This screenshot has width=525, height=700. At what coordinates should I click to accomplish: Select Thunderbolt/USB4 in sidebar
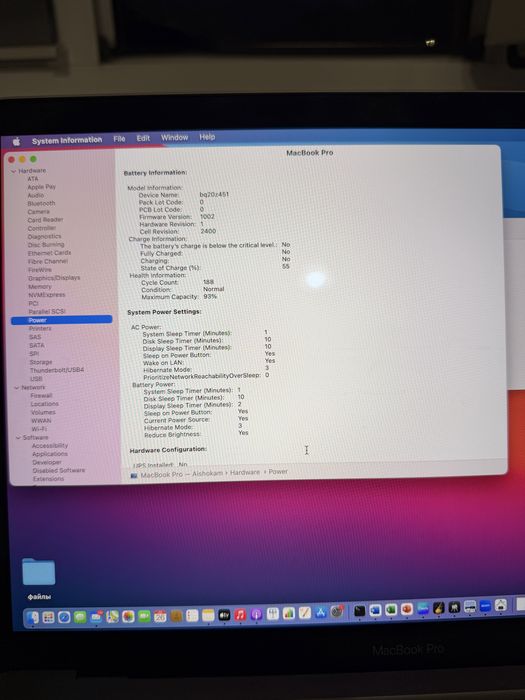coord(57,371)
